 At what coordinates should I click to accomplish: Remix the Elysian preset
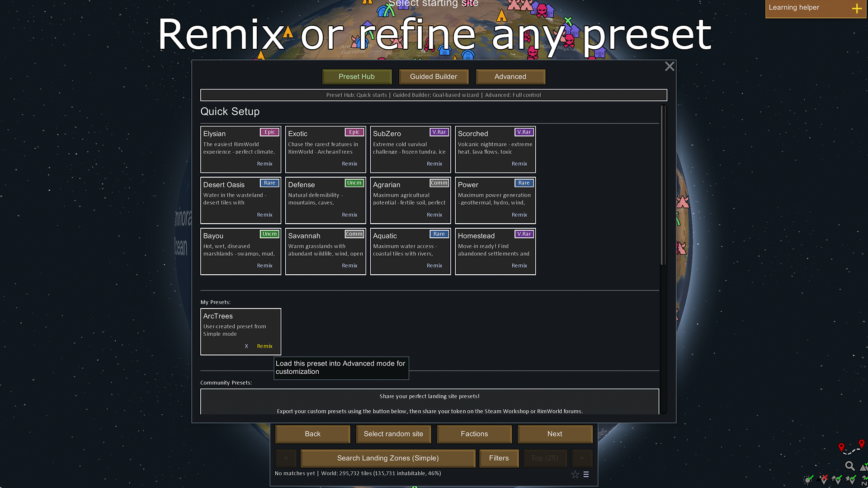pyautogui.click(x=265, y=164)
